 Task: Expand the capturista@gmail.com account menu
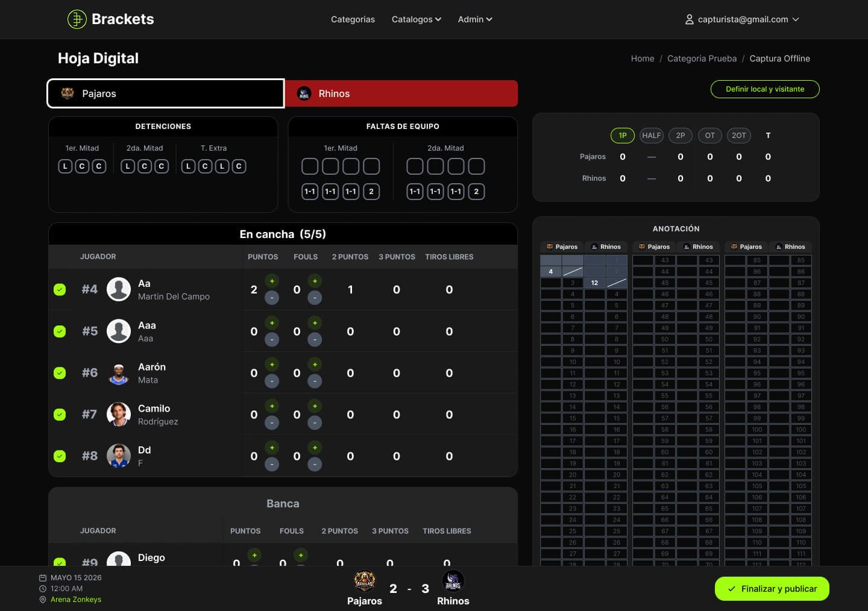742,19
